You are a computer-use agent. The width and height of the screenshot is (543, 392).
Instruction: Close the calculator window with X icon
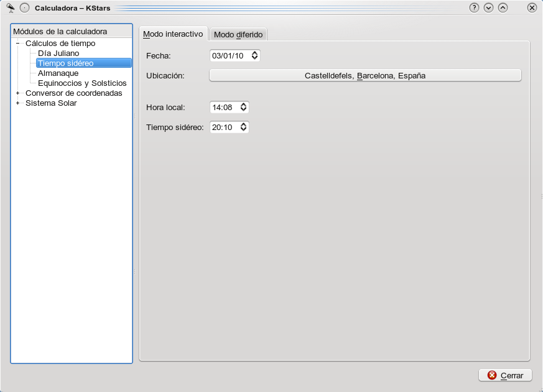(x=531, y=8)
